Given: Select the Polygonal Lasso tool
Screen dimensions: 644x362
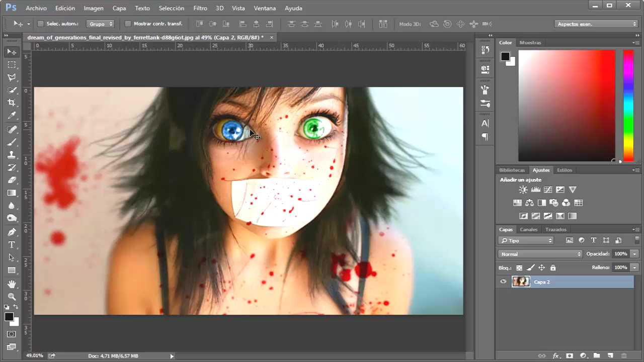Looking at the screenshot, I should 12,77.
